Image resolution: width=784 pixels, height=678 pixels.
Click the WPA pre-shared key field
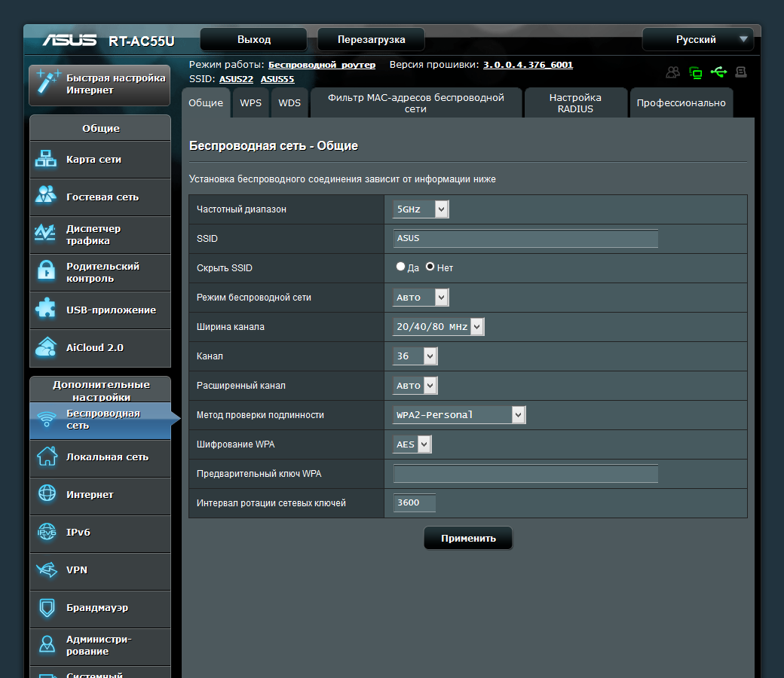[x=525, y=474]
